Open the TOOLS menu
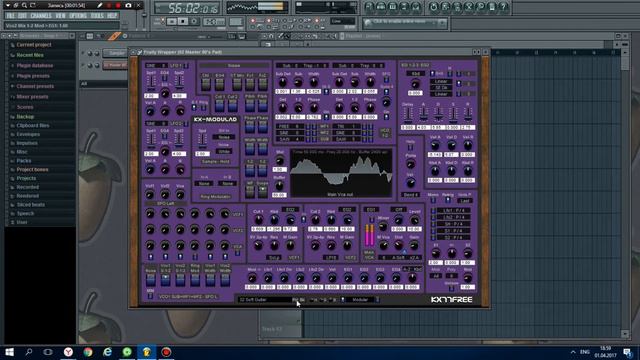Screen dimensions: 640x360 click(97, 16)
